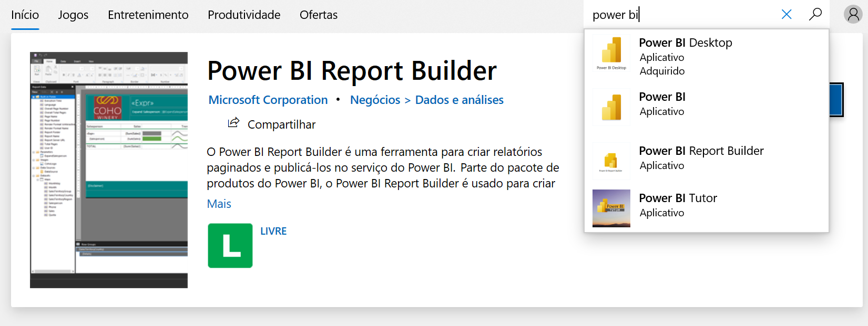Clear the search box with the X icon
The image size is (868, 326).
click(787, 14)
